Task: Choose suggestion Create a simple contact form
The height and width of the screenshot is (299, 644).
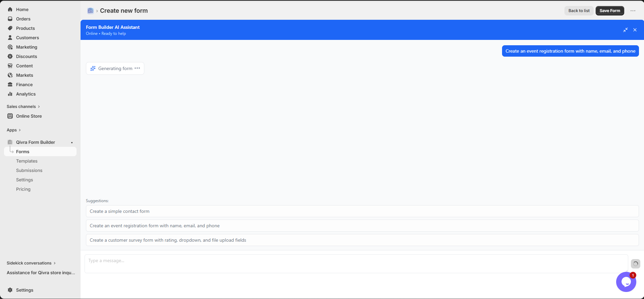Action: click(x=362, y=211)
